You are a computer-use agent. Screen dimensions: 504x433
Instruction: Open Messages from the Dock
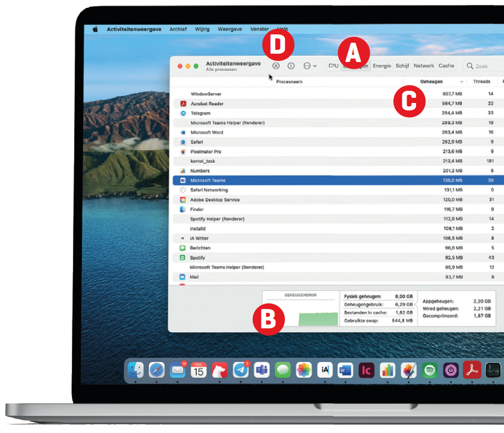click(x=283, y=370)
